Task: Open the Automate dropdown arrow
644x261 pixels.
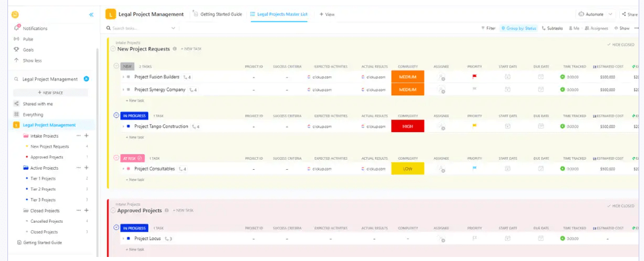Action: (x=610, y=14)
